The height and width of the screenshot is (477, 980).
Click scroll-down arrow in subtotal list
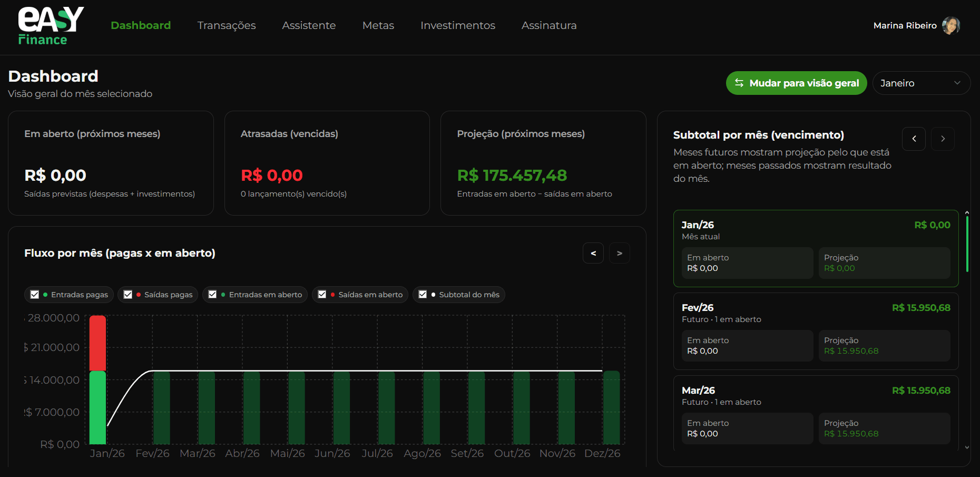point(967,447)
